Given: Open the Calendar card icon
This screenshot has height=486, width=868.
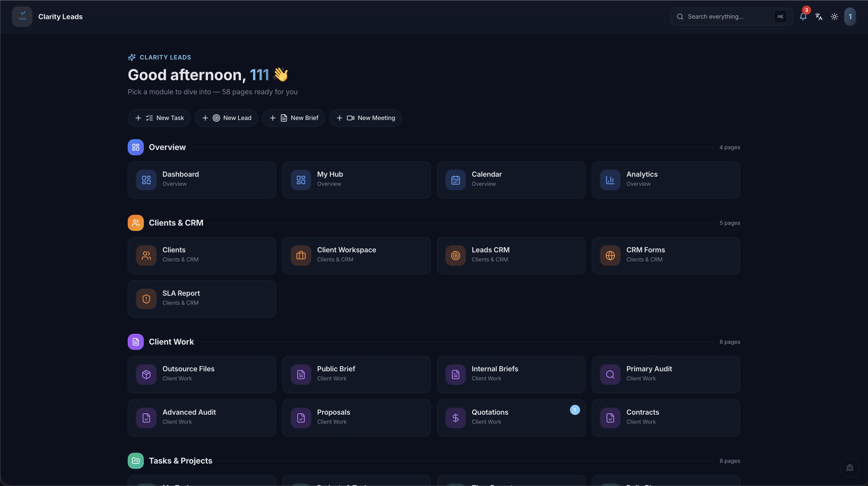Looking at the screenshot, I should pyautogui.click(x=456, y=180).
